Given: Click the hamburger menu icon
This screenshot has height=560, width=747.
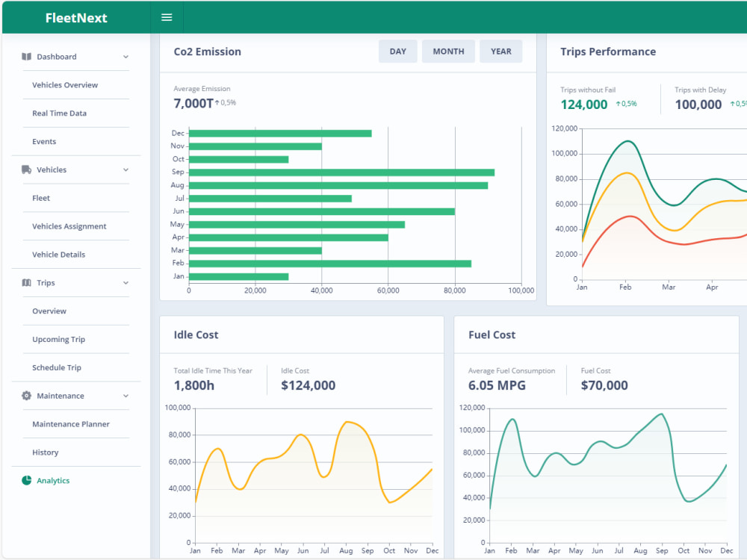Looking at the screenshot, I should click(167, 18).
